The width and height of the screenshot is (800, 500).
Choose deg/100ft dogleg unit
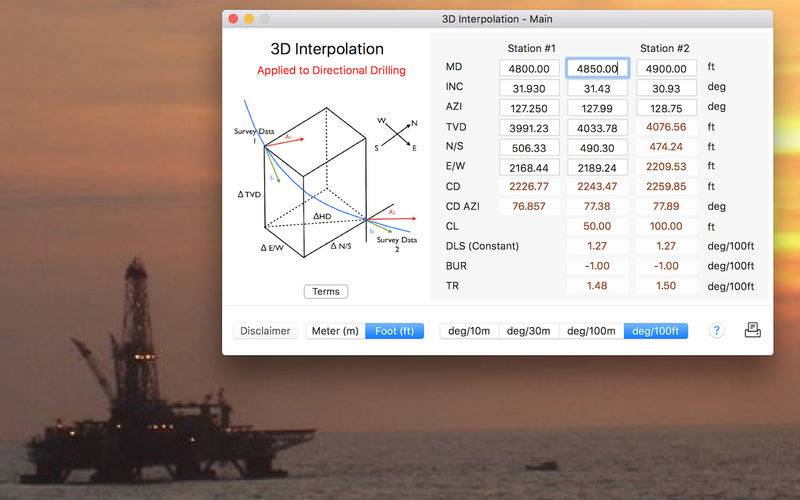click(656, 331)
